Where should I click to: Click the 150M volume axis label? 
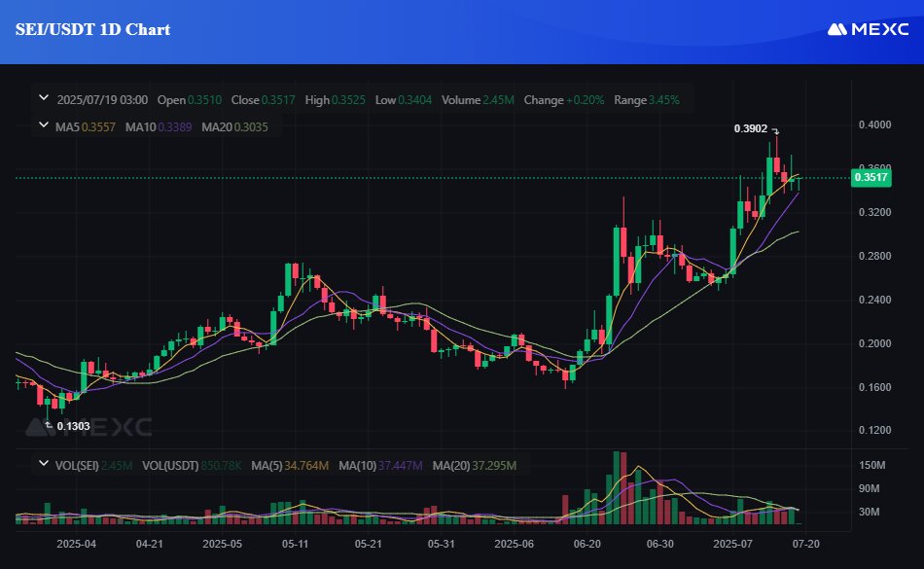pos(871,465)
